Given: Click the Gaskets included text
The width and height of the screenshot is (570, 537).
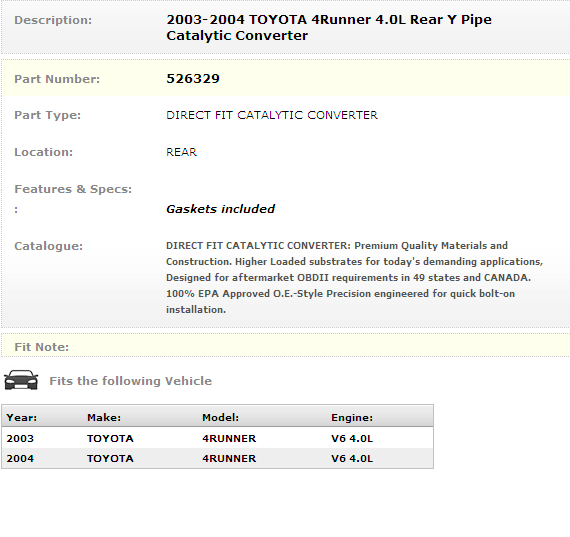Looking at the screenshot, I should 220,209.
